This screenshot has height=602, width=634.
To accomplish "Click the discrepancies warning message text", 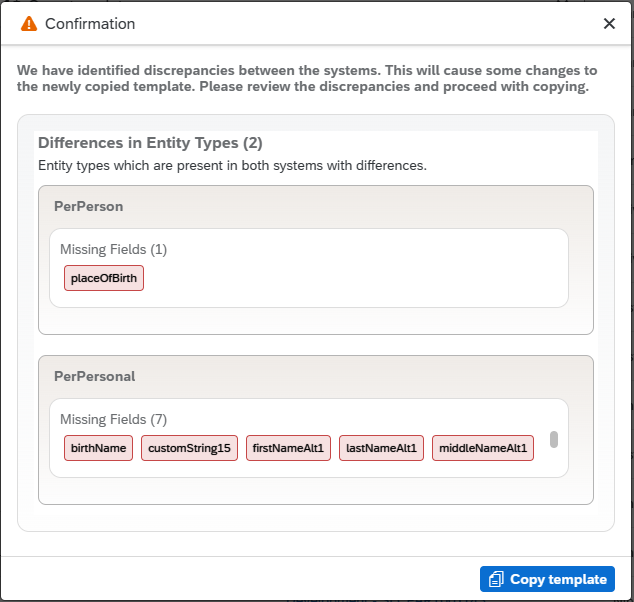I will pyautogui.click(x=307, y=78).
